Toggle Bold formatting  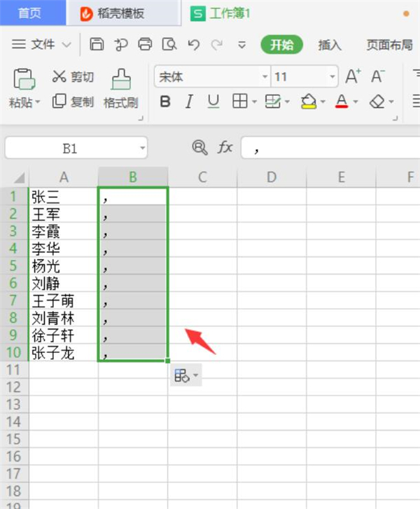click(x=165, y=102)
